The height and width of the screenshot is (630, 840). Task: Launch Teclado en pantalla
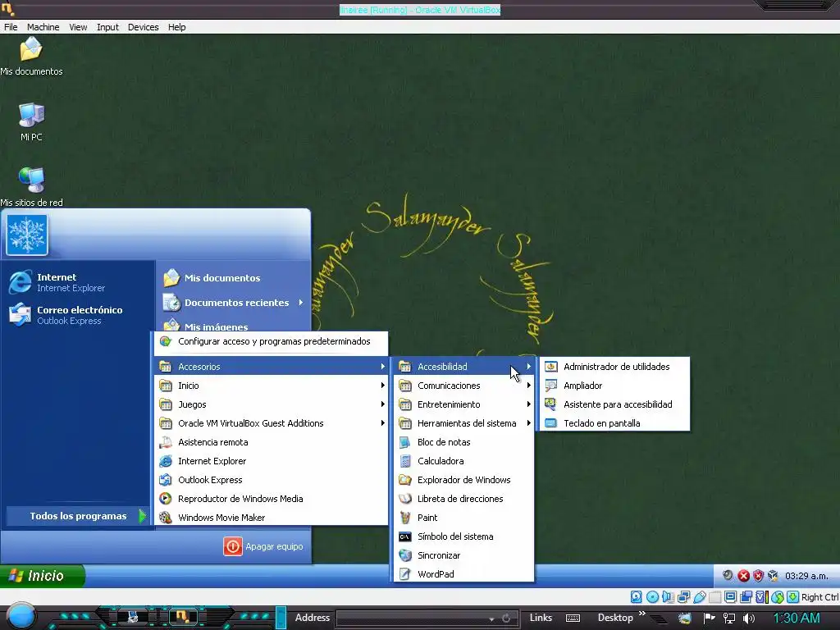(615, 423)
